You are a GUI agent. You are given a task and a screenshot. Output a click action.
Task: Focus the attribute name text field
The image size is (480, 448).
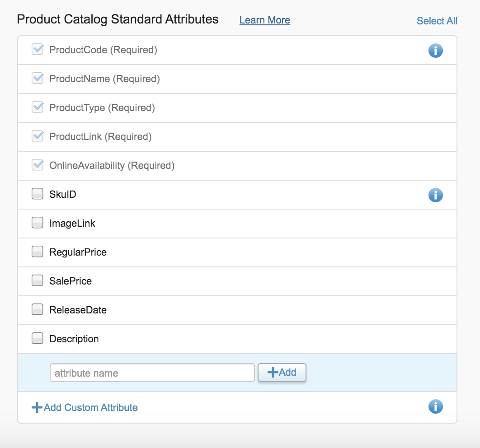[x=152, y=373]
